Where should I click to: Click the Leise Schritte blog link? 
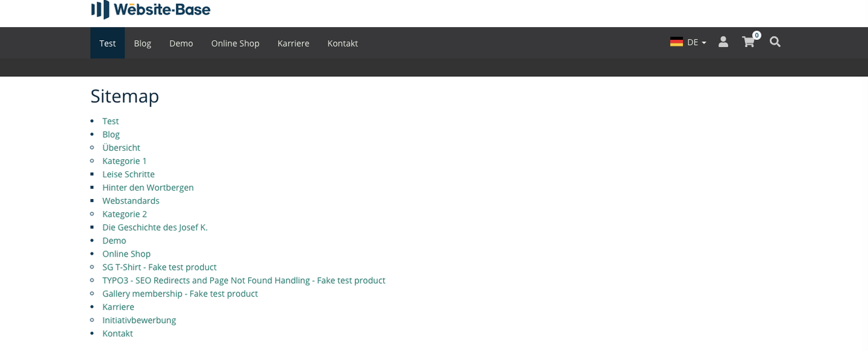tap(128, 174)
